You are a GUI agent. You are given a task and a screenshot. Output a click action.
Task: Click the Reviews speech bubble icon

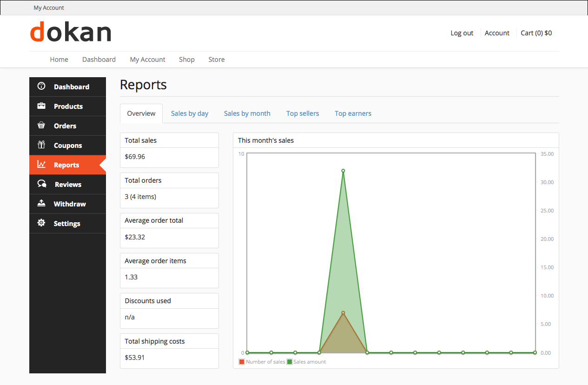(x=42, y=184)
